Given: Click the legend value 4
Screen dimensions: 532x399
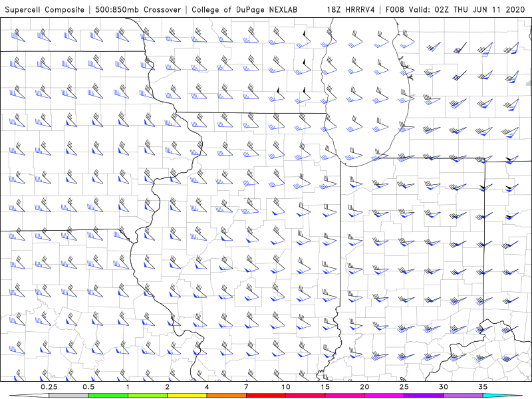Looking at the screenshot, I should [207, 387].
